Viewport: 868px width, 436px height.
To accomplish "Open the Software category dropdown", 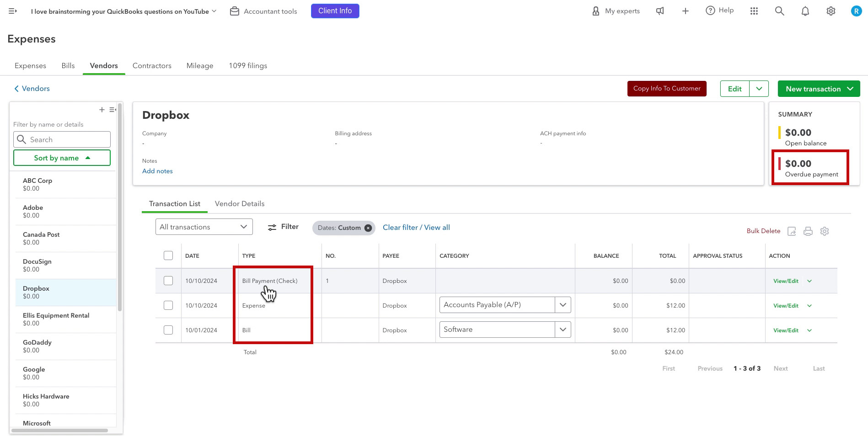I will 563,330.
